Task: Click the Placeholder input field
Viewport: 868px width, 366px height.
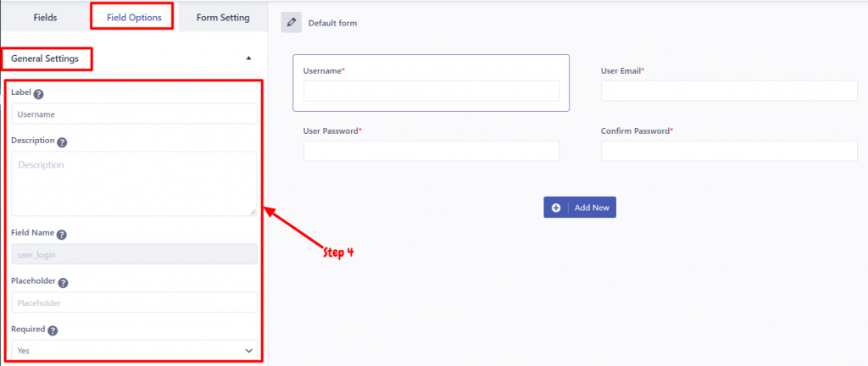Action: click(134, 302)
